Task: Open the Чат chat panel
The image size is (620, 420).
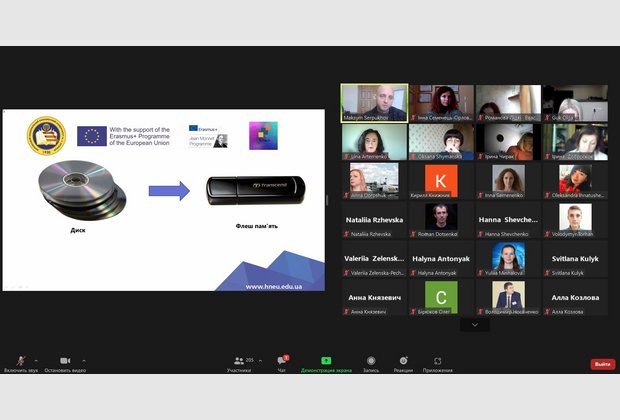Action: [282, 364]
